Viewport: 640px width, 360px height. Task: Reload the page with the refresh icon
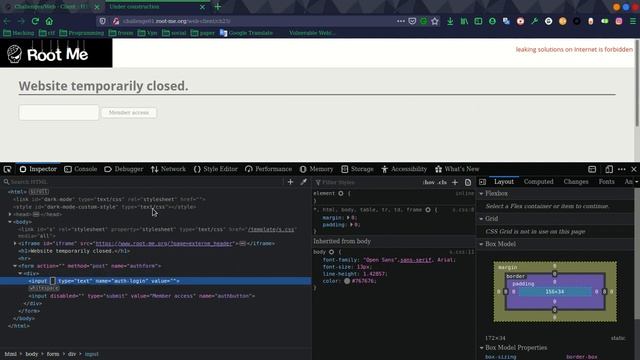(35, 21)
